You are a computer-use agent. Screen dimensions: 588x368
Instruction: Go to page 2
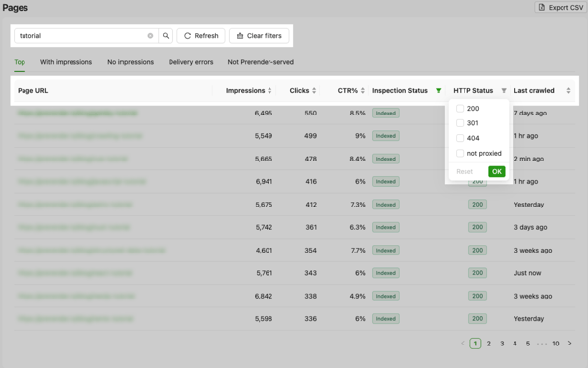tap(489, 344)
